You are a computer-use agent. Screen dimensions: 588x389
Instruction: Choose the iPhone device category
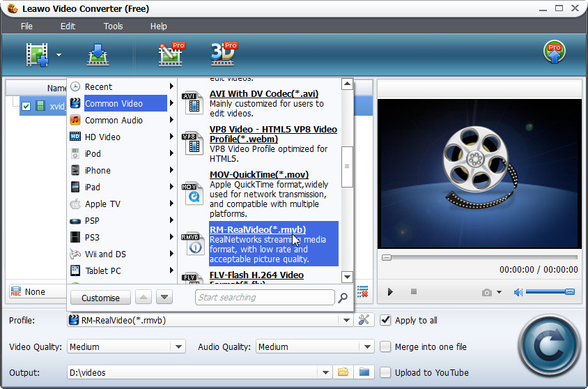[x=122, y=170]
